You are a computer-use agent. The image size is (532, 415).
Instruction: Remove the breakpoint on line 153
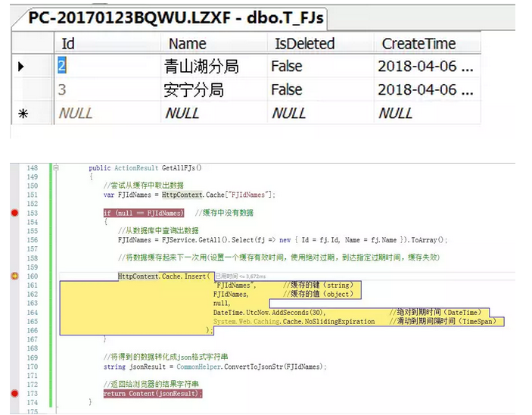point(14,213)
